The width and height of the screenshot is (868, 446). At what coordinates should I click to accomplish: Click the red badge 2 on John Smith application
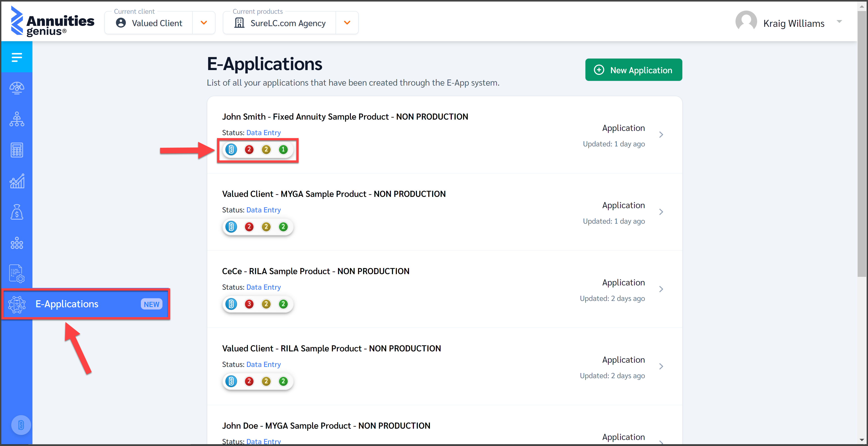click(249, 149)
